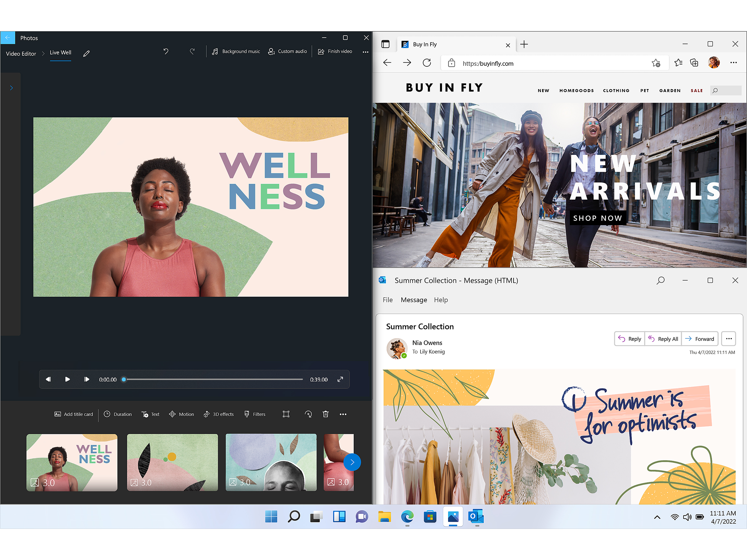Toggle Edge vertical tabs button
Screen dimensions: 747x560
[x=385, y=44]
